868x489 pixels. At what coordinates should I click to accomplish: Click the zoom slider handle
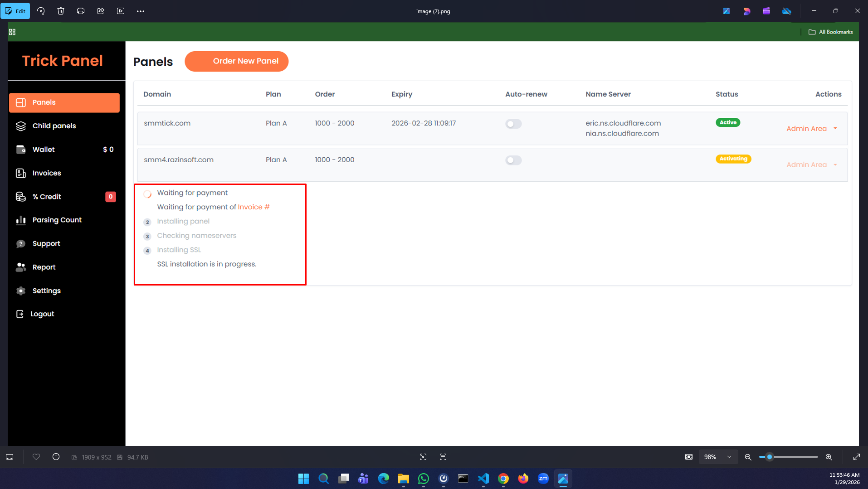tap(769, 457)
